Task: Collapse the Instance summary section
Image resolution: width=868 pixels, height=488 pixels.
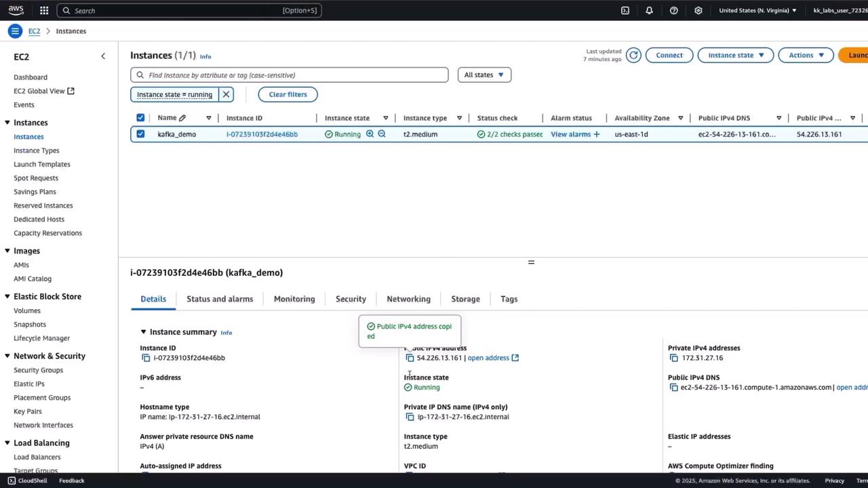Action: pos(143,332)
